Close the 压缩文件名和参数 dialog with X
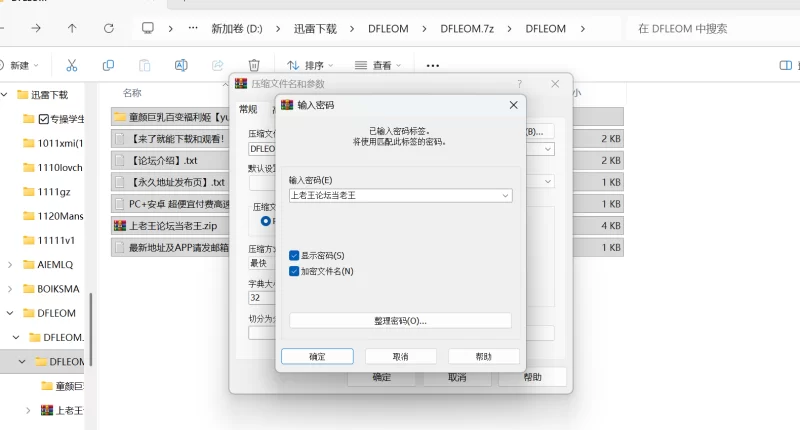800x430 pixels. point(555,84)
